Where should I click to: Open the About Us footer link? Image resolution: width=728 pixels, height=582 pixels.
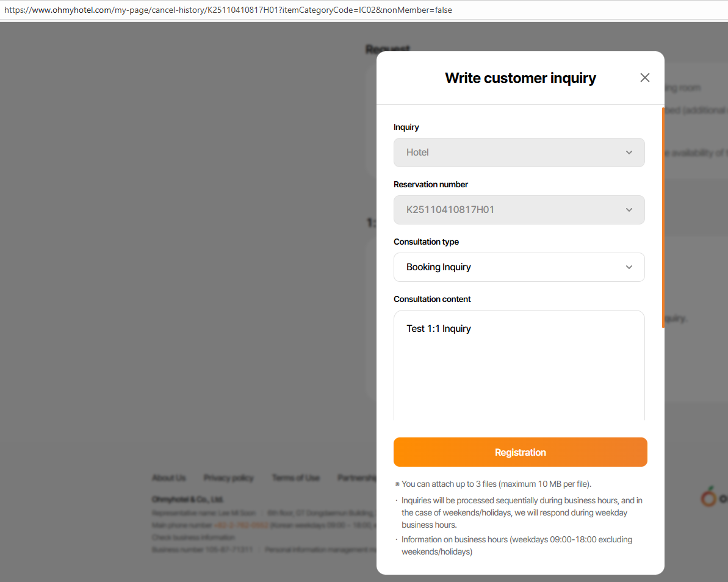click(169, 478)
